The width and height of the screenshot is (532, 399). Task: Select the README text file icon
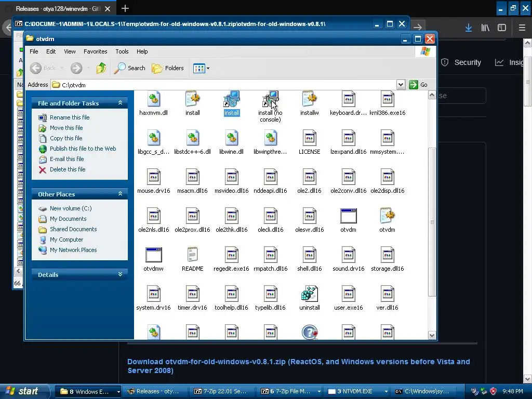[x=192, y=255]
